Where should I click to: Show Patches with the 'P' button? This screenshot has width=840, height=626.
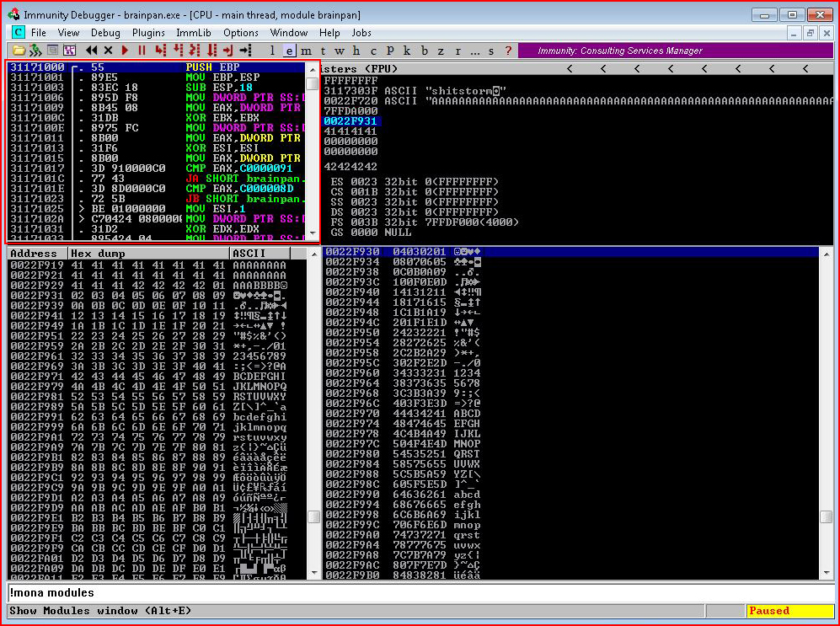pos(390,51)
